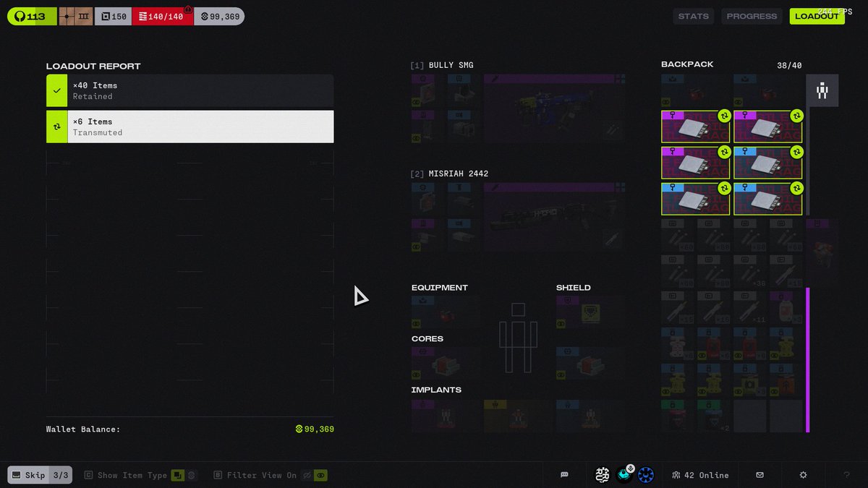Open the chat bubble icon in bottom bar
Screen dimensions: 868x488
564,475
